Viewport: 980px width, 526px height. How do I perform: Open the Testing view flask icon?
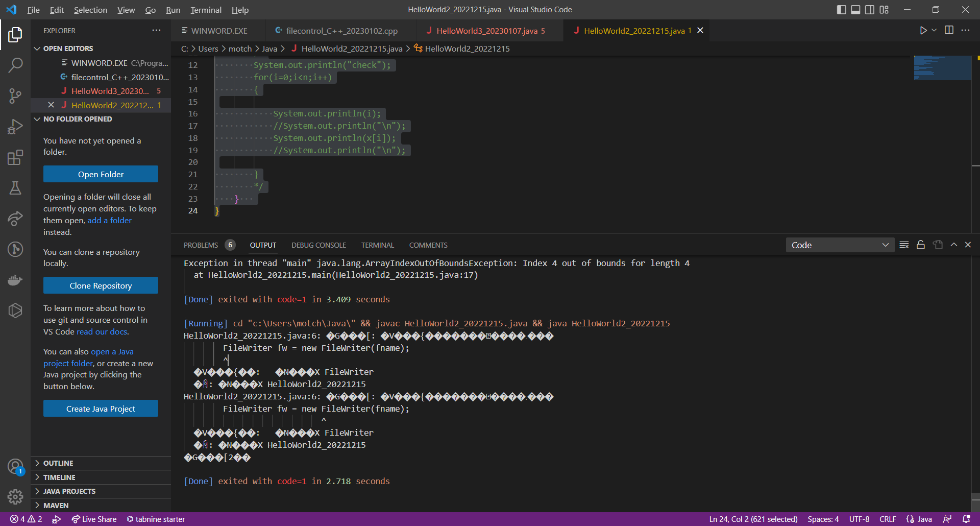coord(15,188)
